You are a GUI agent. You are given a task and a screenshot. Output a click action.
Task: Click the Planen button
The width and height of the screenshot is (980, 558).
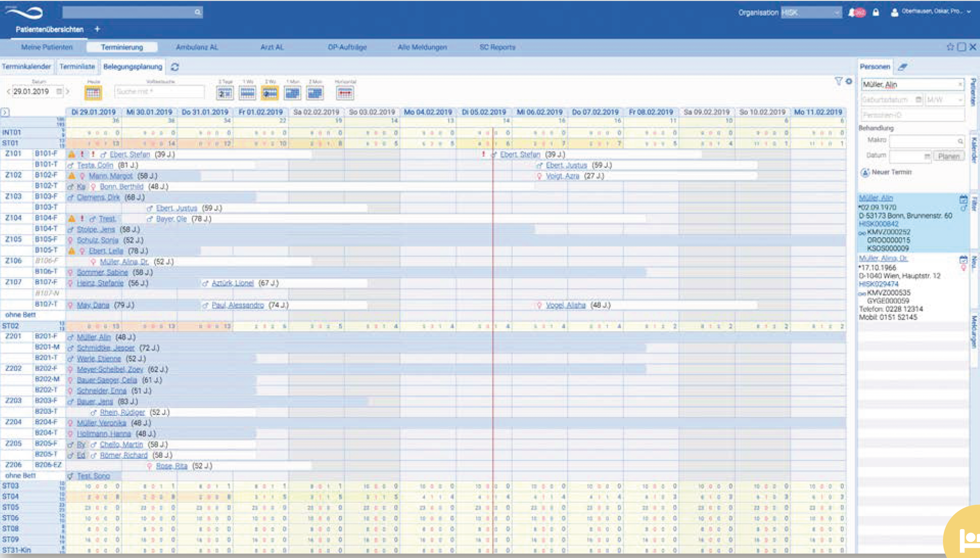point(948,156)
